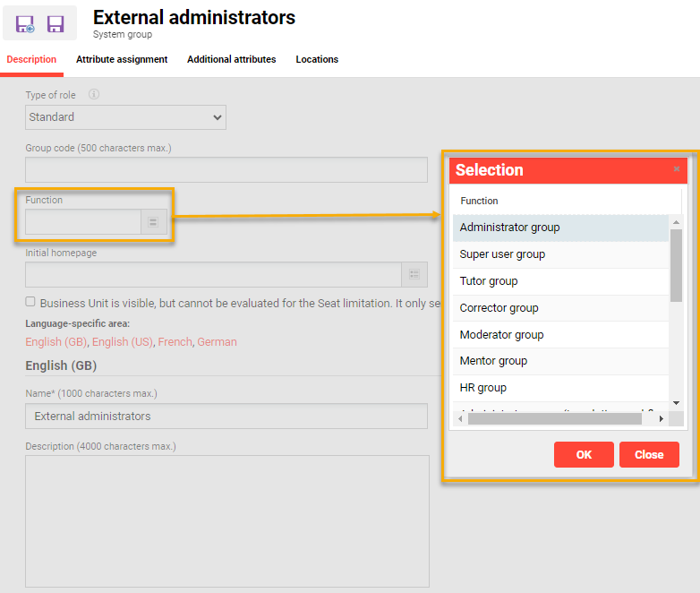Choose Tutor group from the function list
The height and width of the screenshot is (593, 700).
pyautogui.click(x=489, y=281)
